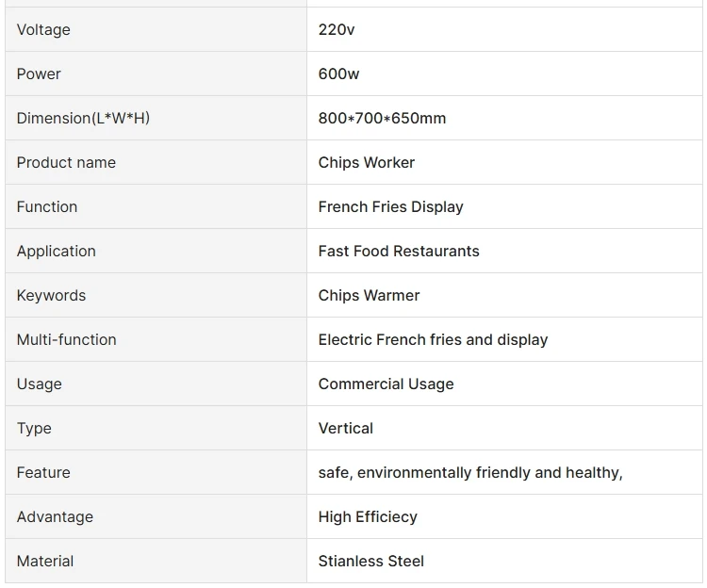
Task: Select the Stianless Steel material value
Action: pos(371,562)
